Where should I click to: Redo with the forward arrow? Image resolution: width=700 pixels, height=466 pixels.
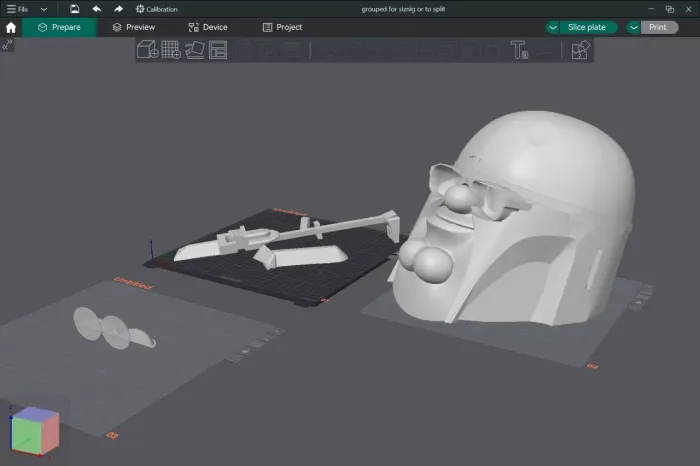point(118,9)
